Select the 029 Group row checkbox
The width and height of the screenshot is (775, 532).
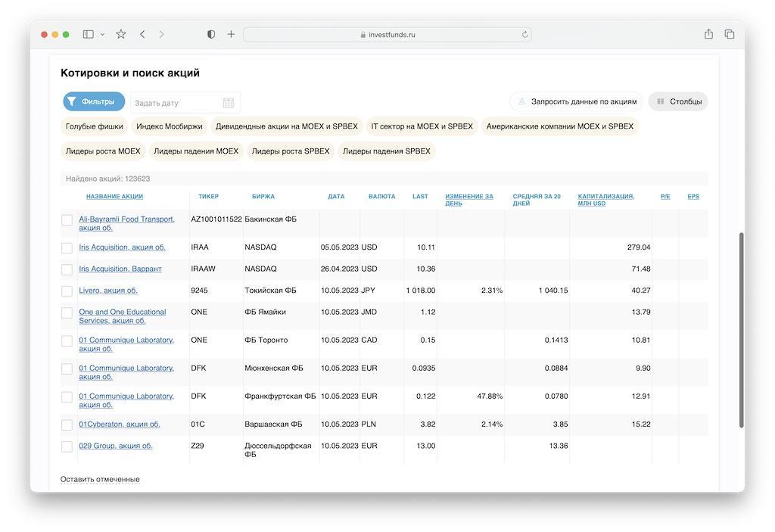click(x=67, y=446)
